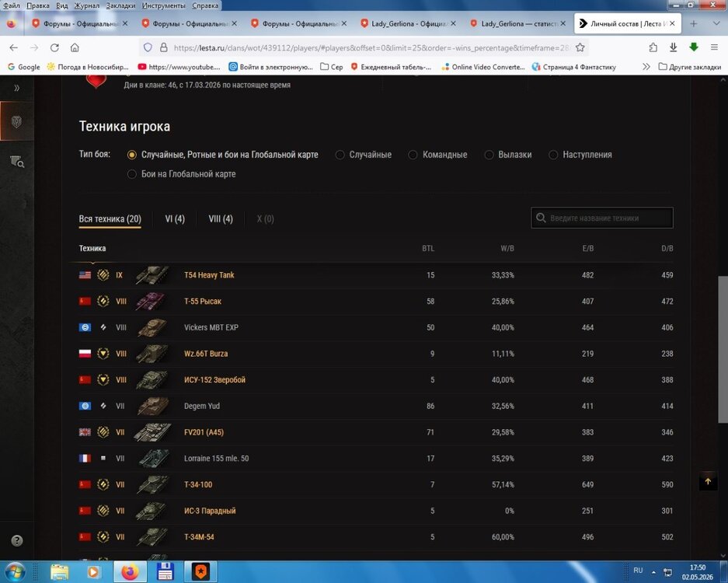Open the Инструменты menu
Image resolution: width=728 pixels, height=583 pixels.
click(163, 5)
